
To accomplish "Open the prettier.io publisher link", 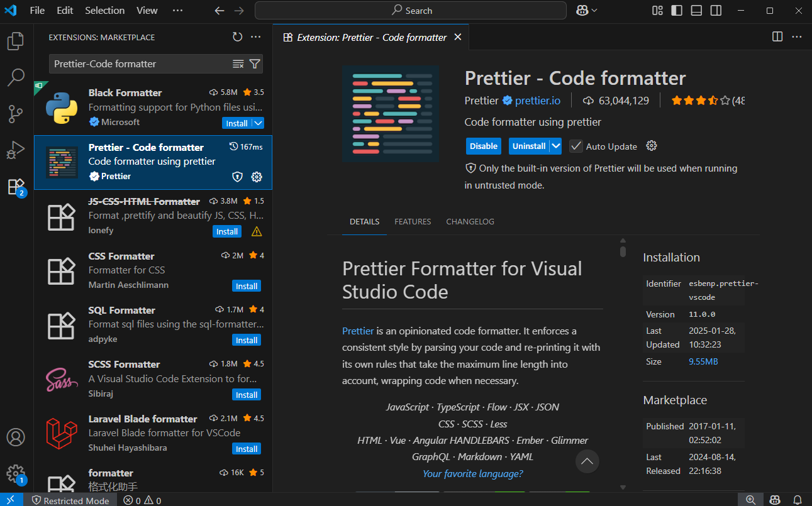I will tap(537, 101).
